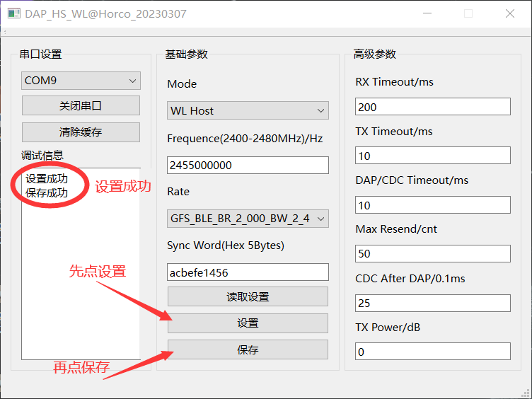Click the 关闭串口 button
Image resolution: width=532 pixels, height=399 pixels.
[81, 105]
